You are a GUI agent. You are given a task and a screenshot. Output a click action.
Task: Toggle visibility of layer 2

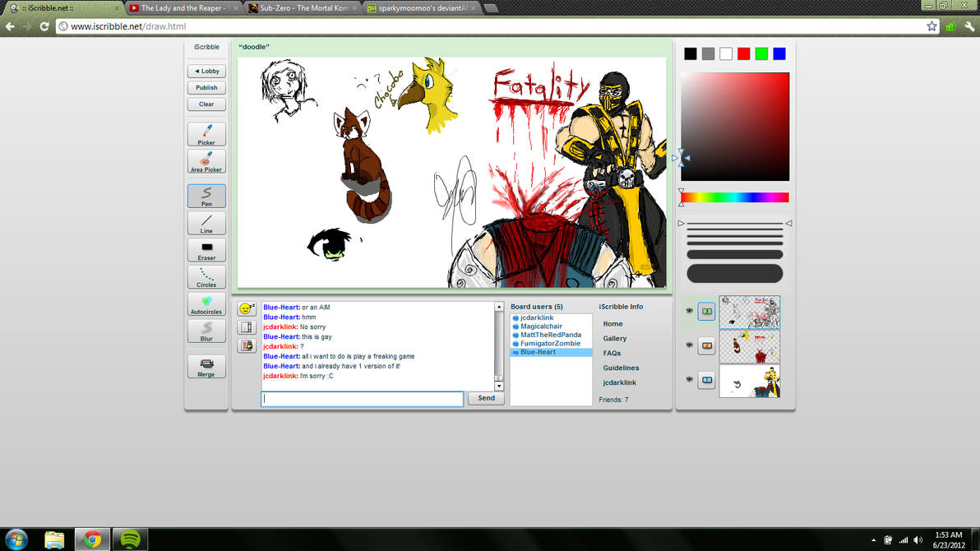point(689,345)
